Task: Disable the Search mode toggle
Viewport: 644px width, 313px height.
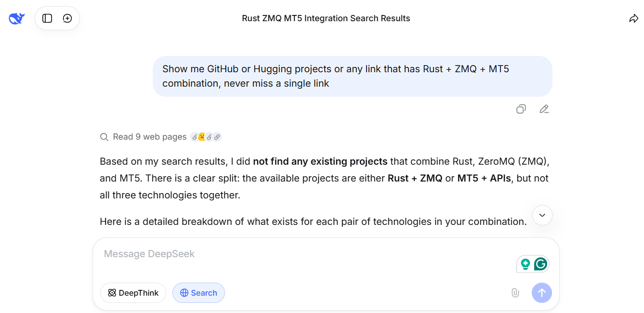Action: pyautogui.click(x=198, y=293)
